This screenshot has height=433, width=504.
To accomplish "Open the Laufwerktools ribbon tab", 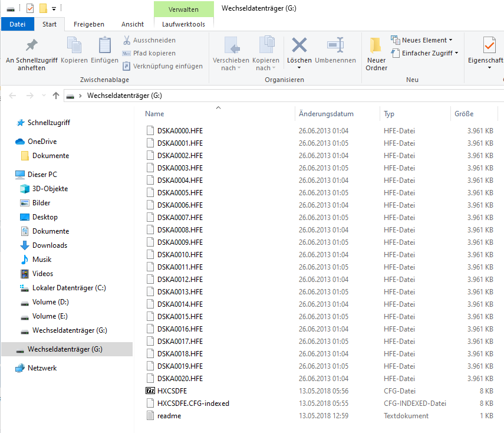I will click(183, 24).
